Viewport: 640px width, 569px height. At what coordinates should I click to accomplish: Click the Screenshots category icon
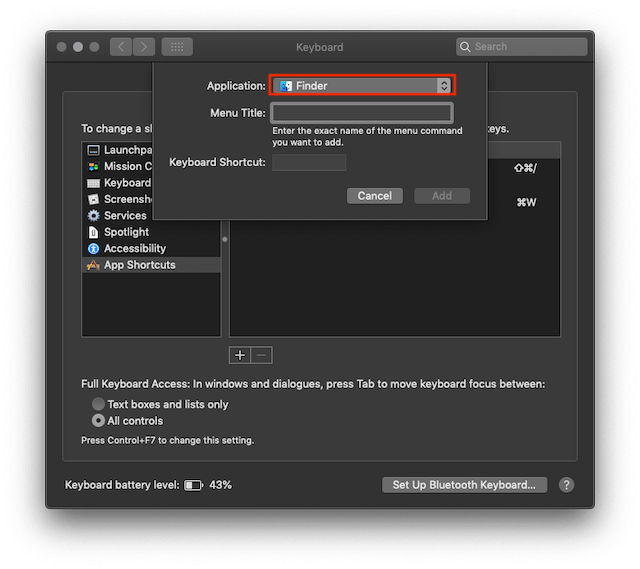click(93, 199)
